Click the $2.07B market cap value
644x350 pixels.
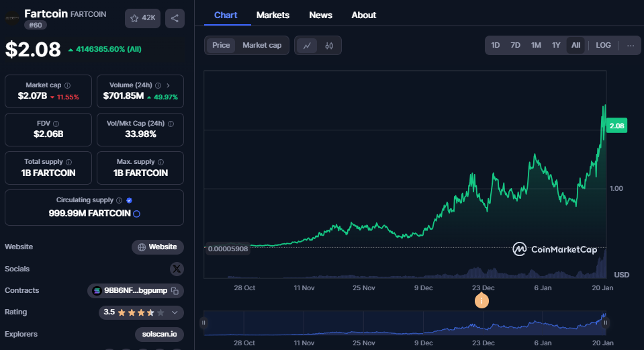tap(32, 96)
